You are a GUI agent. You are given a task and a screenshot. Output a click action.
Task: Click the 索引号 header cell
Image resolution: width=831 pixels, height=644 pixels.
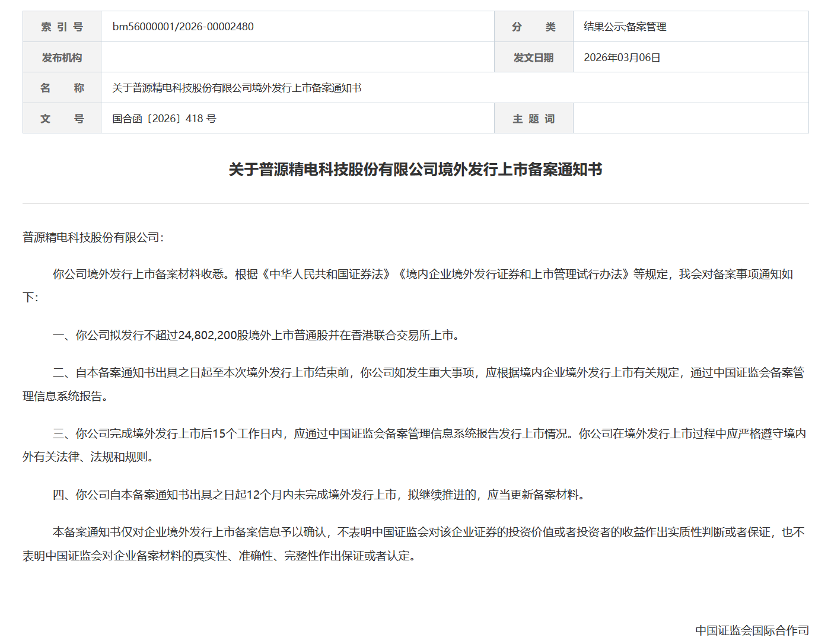point(62,27)
